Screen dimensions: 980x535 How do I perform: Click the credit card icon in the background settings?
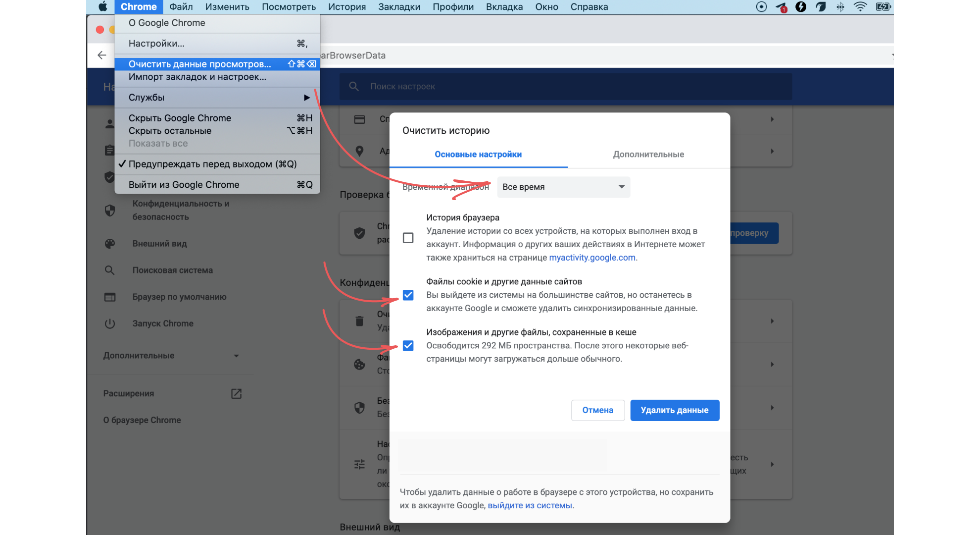(x=360, y=119)
